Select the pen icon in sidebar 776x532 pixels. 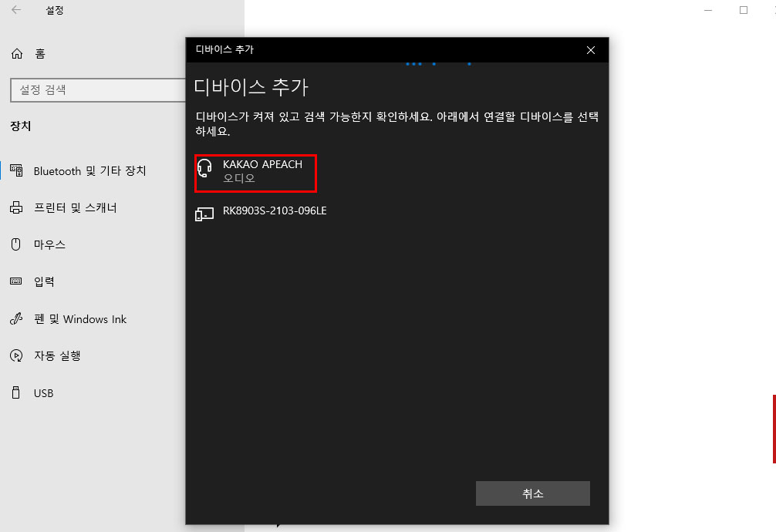(16, 318)
